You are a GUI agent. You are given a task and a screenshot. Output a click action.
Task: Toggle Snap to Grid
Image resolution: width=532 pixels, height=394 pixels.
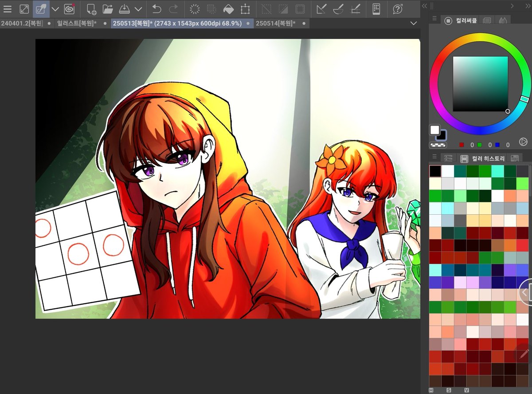click(356, 9)
